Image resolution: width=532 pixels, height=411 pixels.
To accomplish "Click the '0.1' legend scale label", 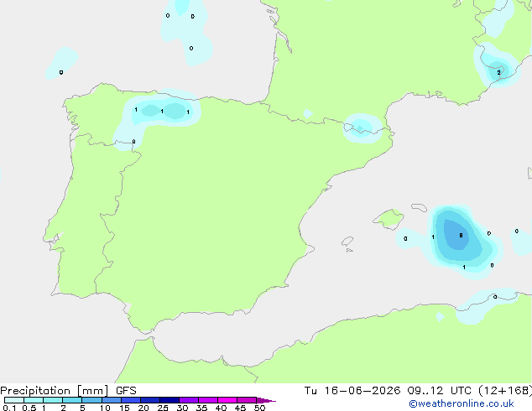I will click(x=9, y=408).
